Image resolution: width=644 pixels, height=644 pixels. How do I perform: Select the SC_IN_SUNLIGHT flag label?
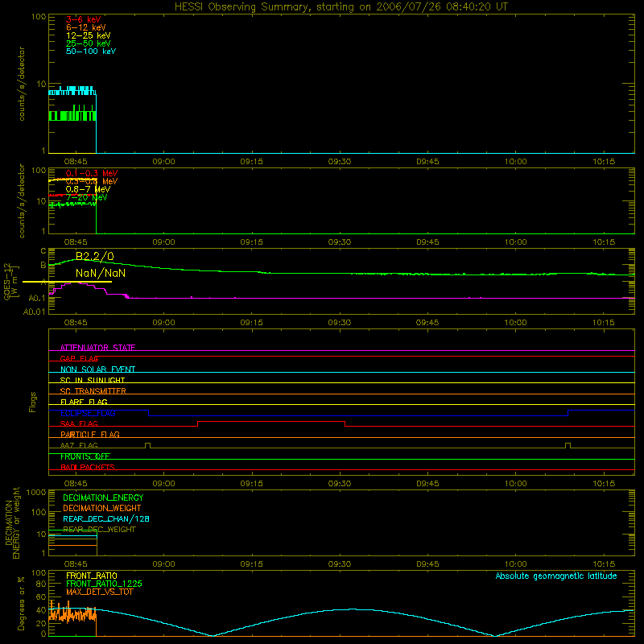(92, 380)
